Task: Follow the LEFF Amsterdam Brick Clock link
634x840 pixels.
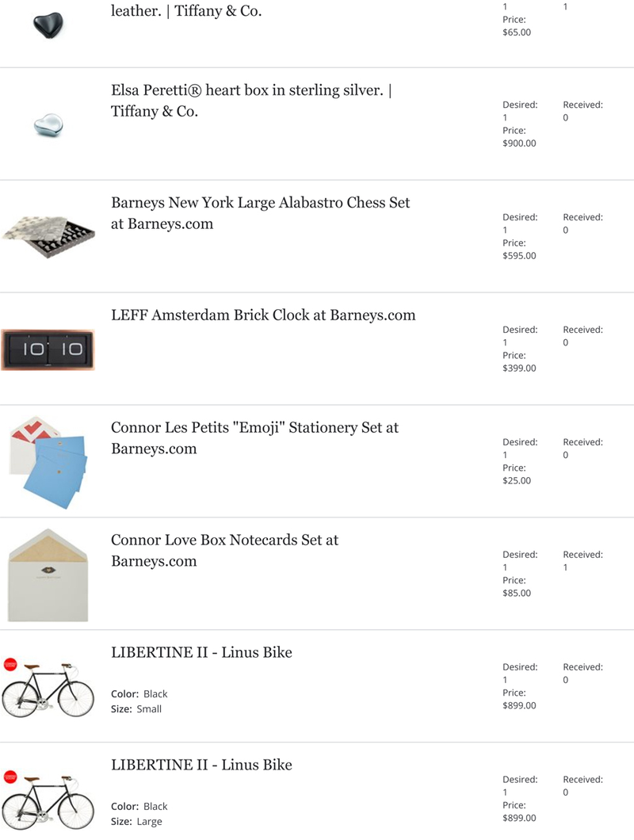Action: tap(263, 315)
